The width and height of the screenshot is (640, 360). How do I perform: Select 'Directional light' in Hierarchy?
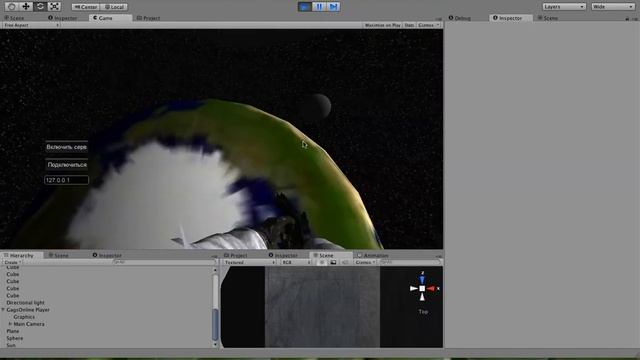click(25, 303)
